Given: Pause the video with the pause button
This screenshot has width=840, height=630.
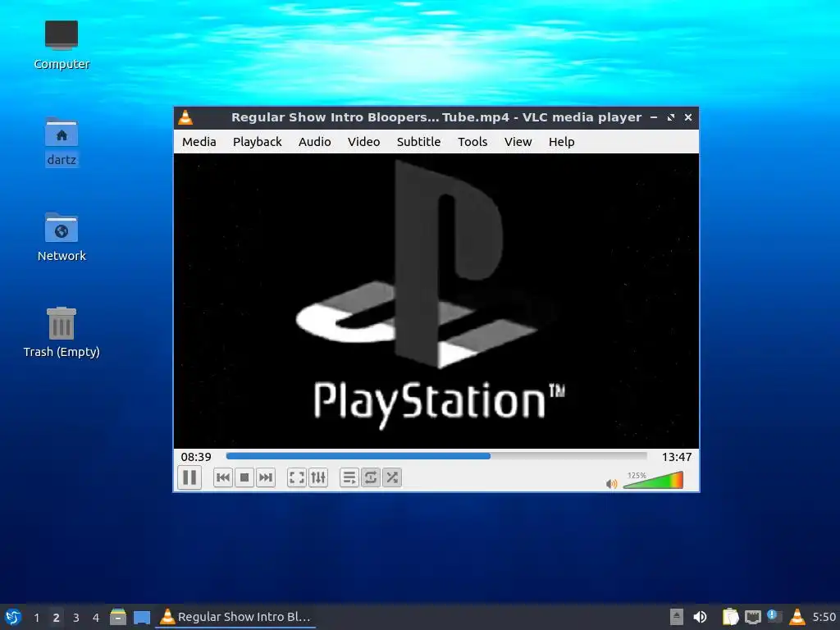Looking at the screenshot, I should click(189, 477).
